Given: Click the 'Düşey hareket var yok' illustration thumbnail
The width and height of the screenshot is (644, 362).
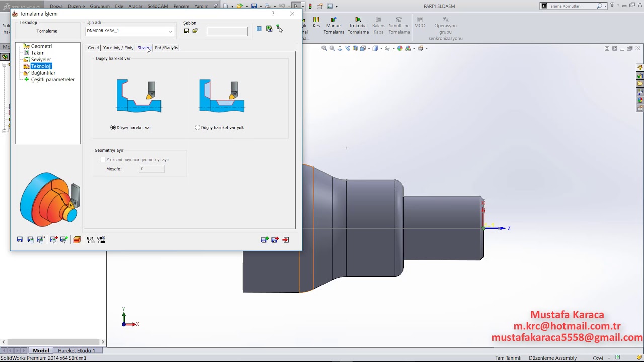Looking at the screenshot, I should tap(222, 96).
